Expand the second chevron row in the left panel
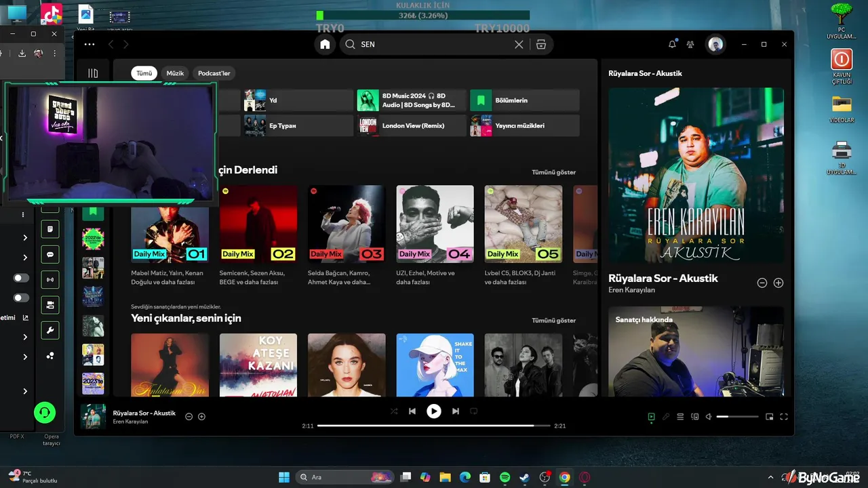This screenshot has height=488, width=868. coord(25,258)
